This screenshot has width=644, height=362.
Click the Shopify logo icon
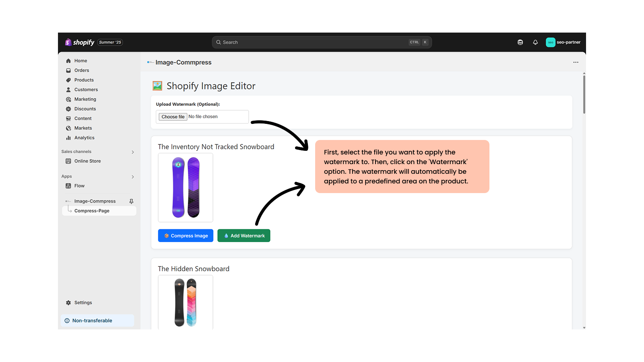click(68, 42)
